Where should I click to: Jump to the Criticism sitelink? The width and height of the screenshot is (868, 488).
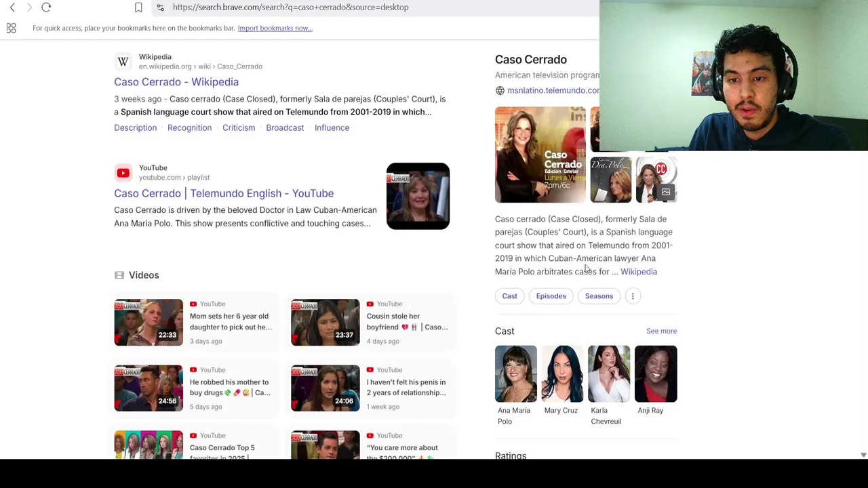[x=239, y=128]
